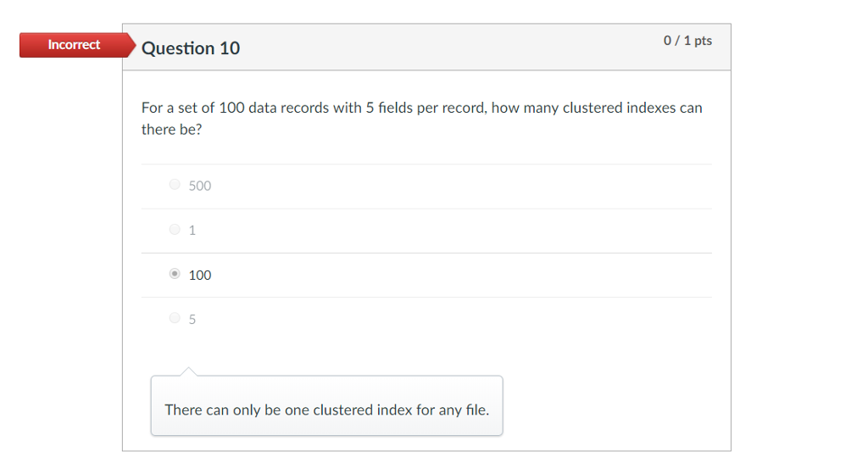Click the "500" answer label text

[200, 186]
